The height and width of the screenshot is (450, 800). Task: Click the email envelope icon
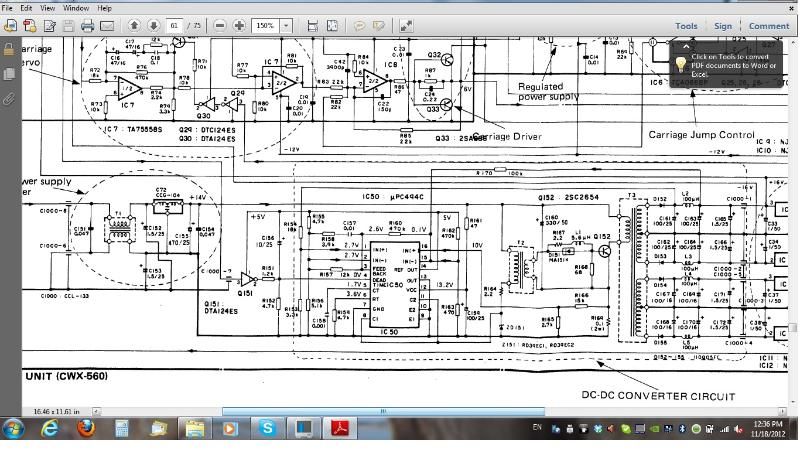click(x=107, y=25)
